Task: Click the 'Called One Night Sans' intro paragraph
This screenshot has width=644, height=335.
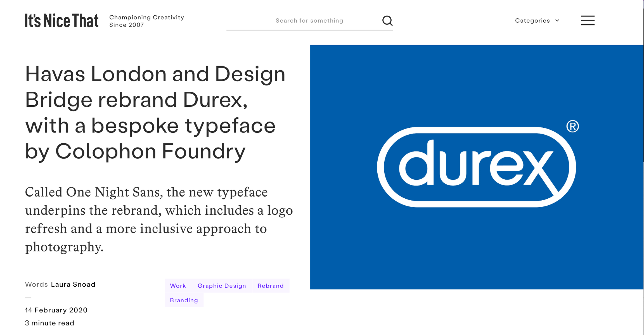Action: (x=159, y=220)
